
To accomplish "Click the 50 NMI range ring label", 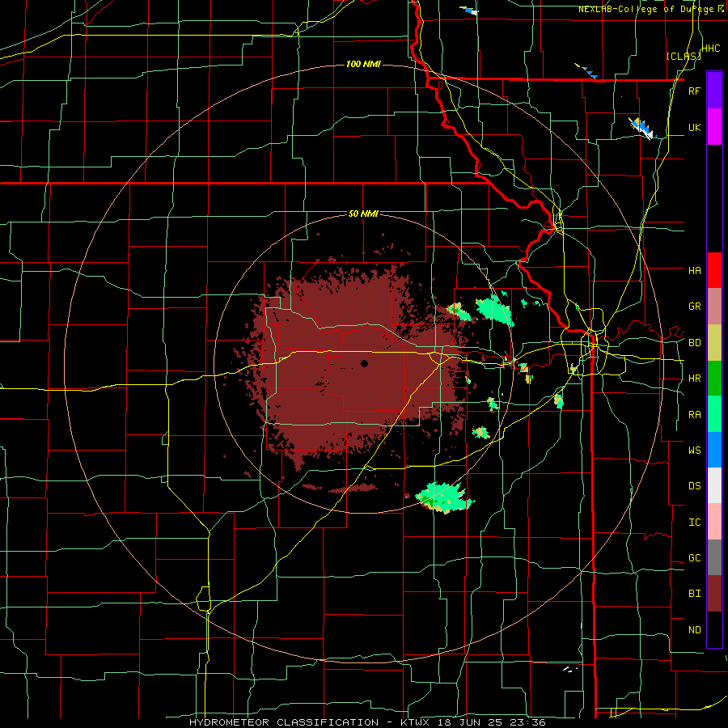I will (x=363, y=214).
